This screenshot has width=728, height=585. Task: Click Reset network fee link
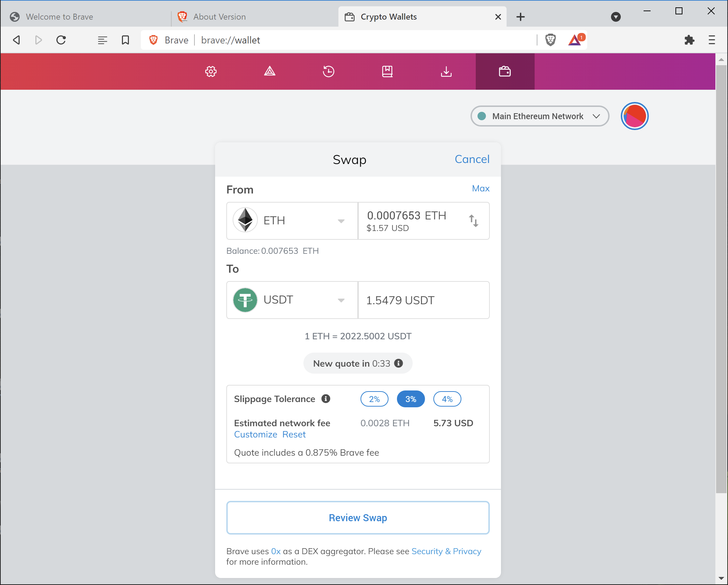(x=294, y=434)
